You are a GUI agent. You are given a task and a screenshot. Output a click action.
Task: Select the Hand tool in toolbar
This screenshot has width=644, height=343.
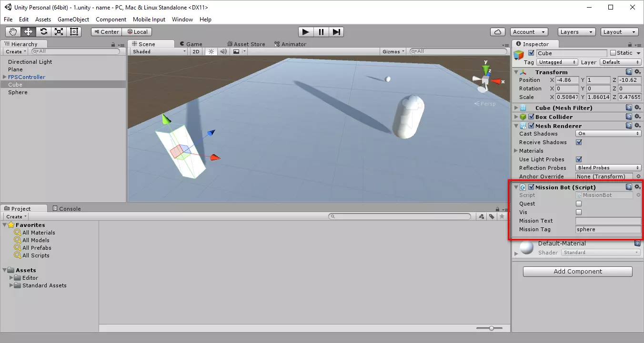13,32
